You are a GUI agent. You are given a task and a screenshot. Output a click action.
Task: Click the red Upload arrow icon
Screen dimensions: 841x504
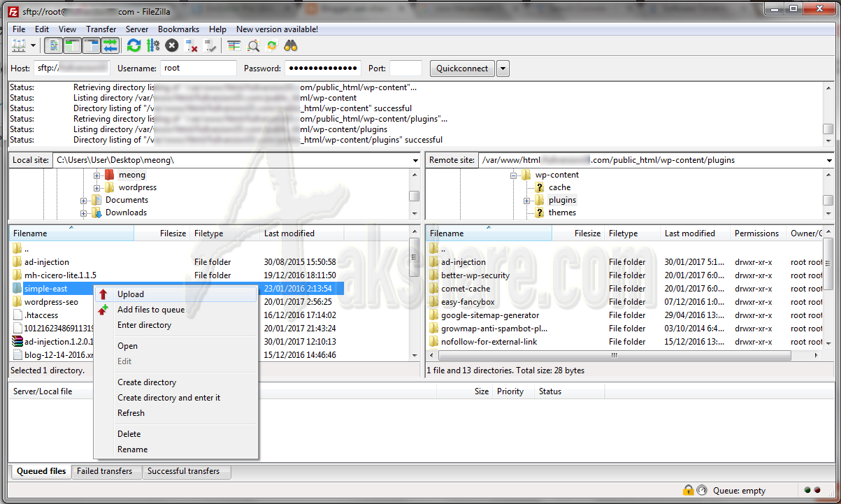pyautogui.click(x=103, y=294)
